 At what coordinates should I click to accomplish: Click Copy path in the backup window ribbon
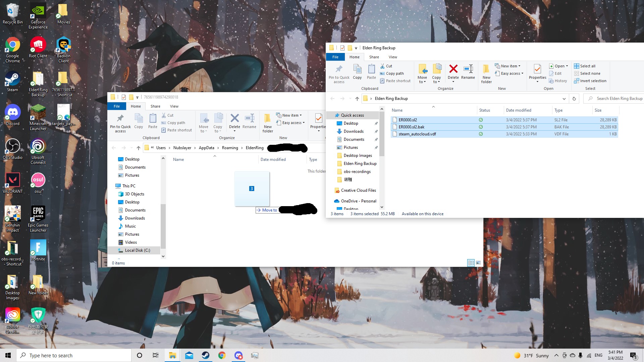394,73
